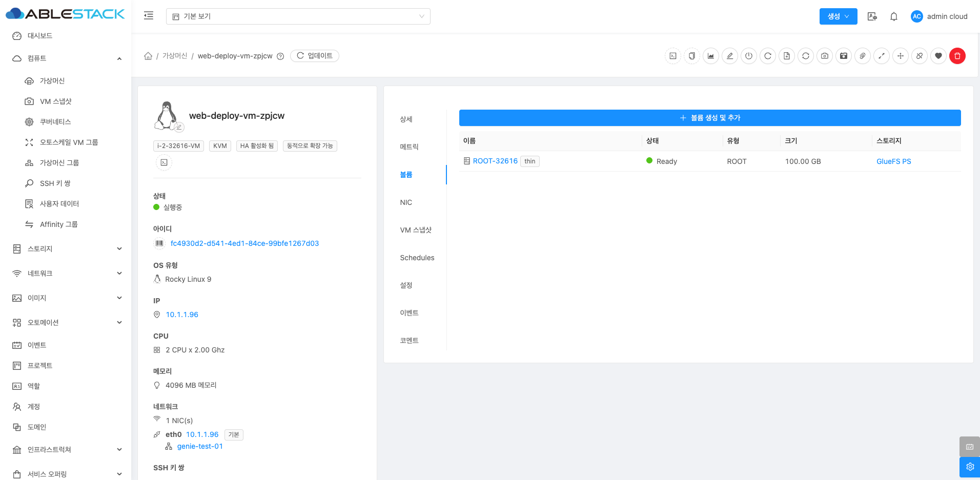The width and height of the screenshot is (980, 480).
Task: Open the ROOT-32616 volume link
Action: tap(495, 161)
